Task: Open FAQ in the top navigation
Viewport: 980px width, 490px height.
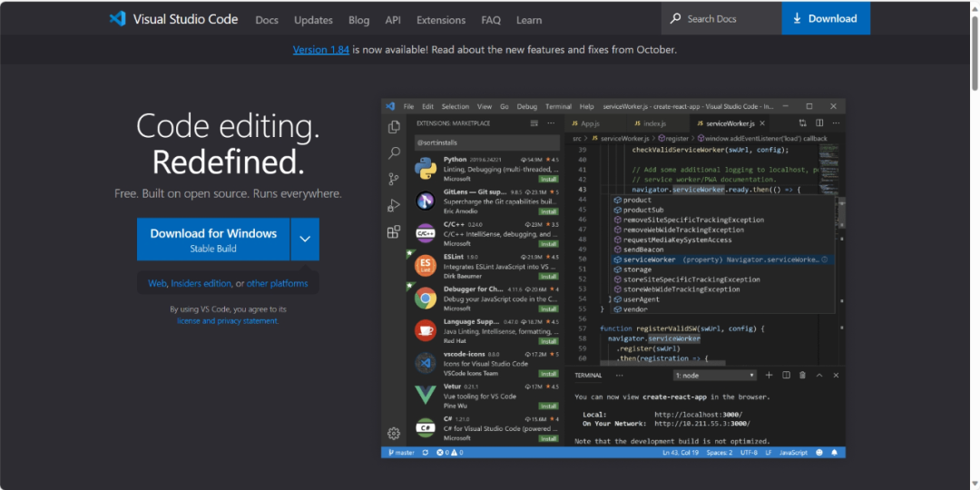Action: click(x=491, y=20)
